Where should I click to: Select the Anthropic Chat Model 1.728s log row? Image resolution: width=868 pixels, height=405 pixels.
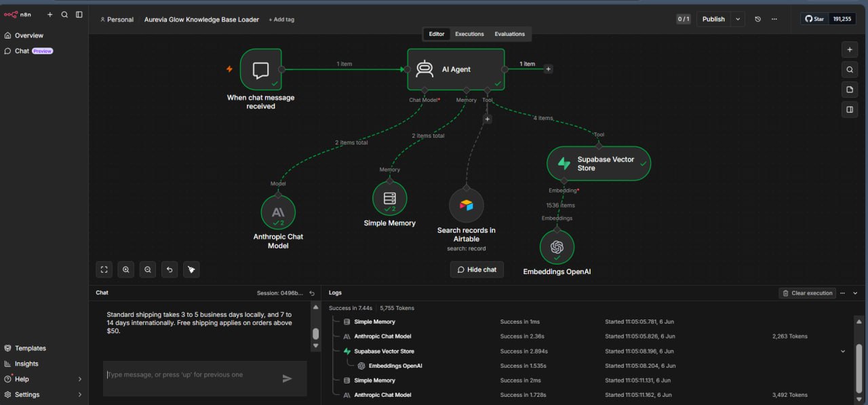coord(589,395)
